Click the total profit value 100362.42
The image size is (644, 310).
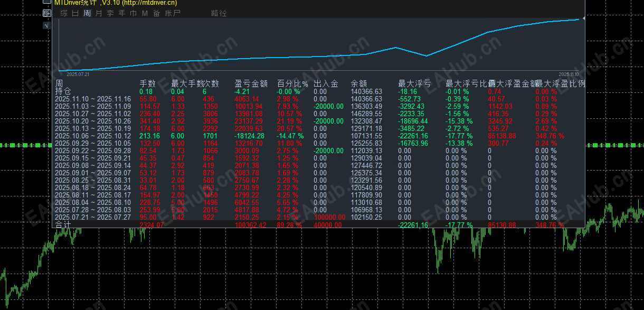click(x=251, y=225)
